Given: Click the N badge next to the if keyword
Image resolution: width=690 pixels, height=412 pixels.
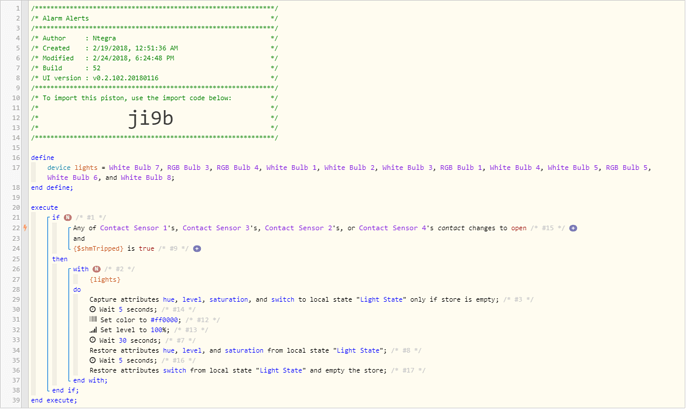Looking at the screenshot, I should coord(67,218).
